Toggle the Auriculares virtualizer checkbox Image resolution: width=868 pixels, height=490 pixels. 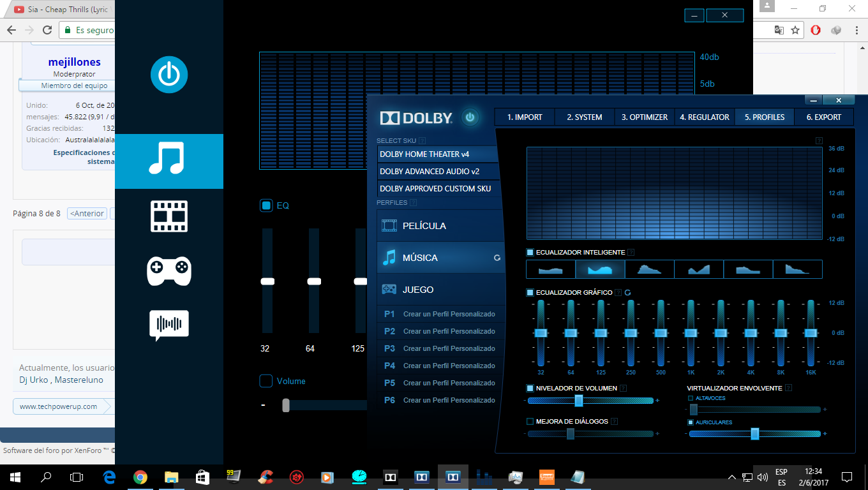[x=691, y=422]
